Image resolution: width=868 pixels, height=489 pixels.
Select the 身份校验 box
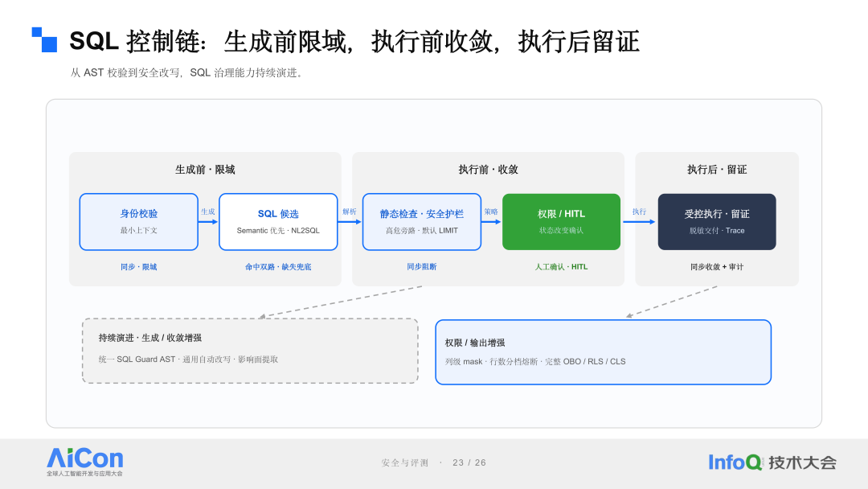(139, 221)
